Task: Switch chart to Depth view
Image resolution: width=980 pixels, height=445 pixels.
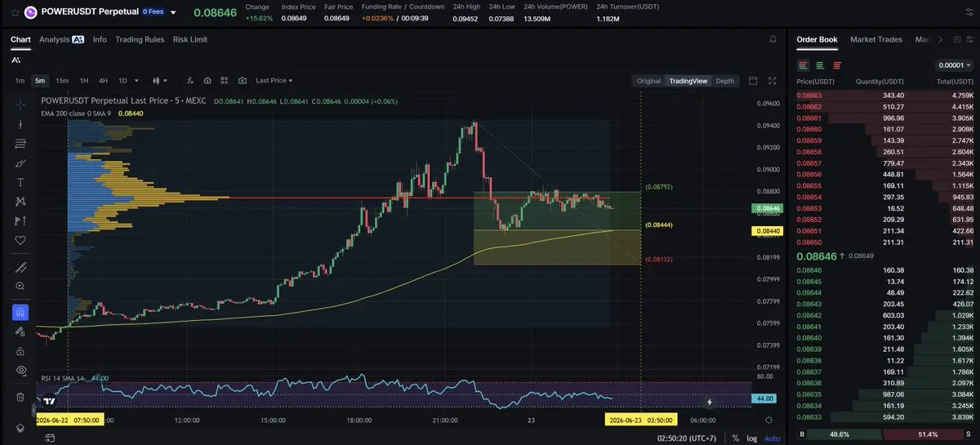Action: [725, 81]
